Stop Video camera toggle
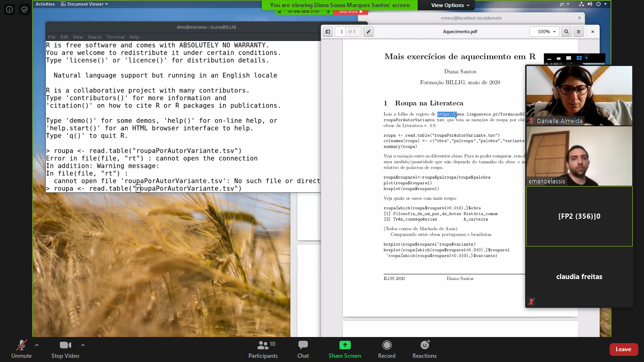Viewport: 644px width, 362px height. (65, 349)
